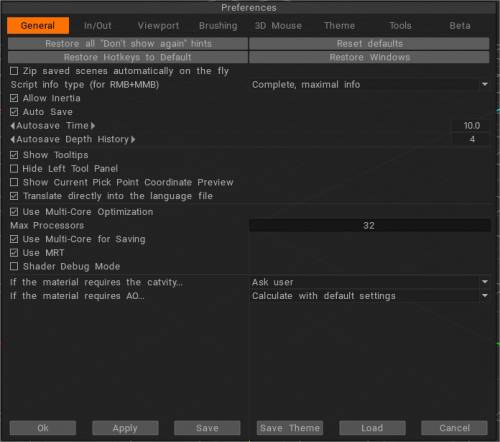Viewport: 500px width, 442px height.
Task: Disable the Allow Inertia checkbox
Action: [x=14, y=98]
